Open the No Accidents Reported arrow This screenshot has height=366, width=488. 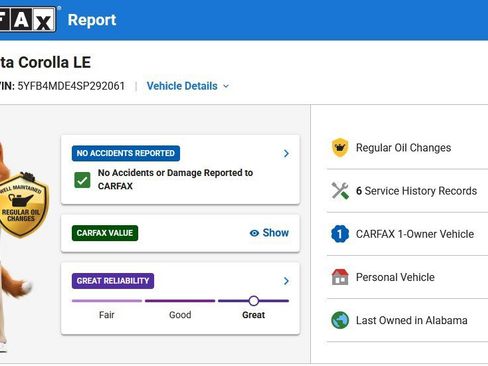[x=286, y=153]
